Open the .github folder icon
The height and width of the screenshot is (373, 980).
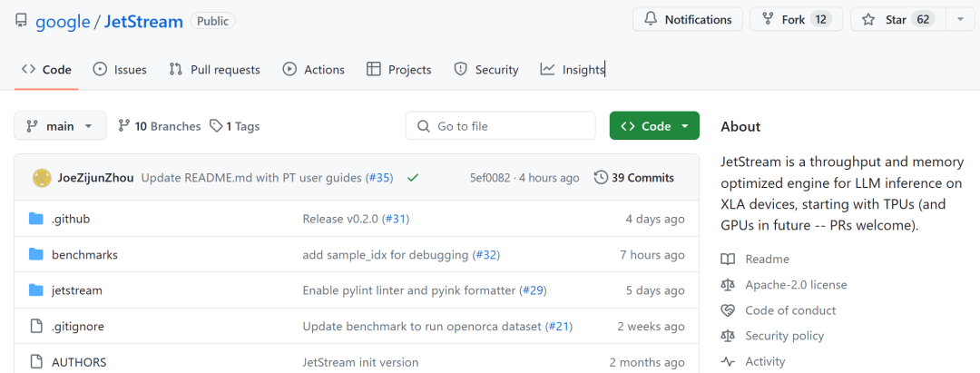pos(36,219)
